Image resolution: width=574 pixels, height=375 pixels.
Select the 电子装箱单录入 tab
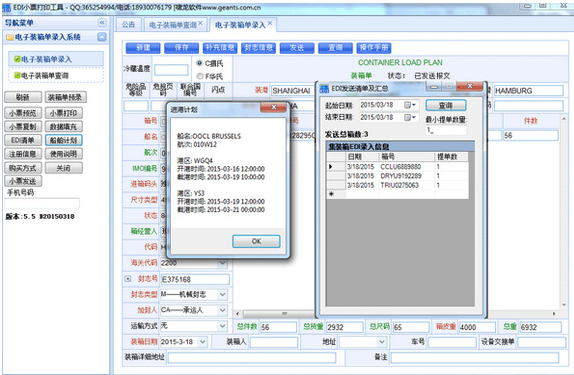click(240, 25)
